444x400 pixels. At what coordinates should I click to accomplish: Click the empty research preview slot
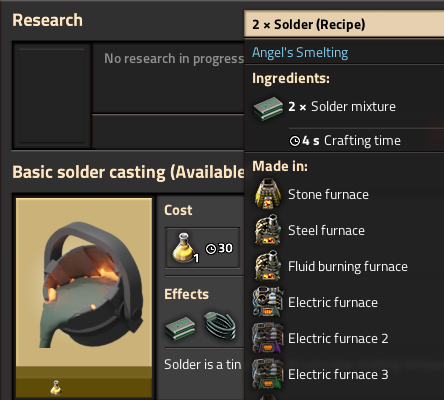coord(52,96)
